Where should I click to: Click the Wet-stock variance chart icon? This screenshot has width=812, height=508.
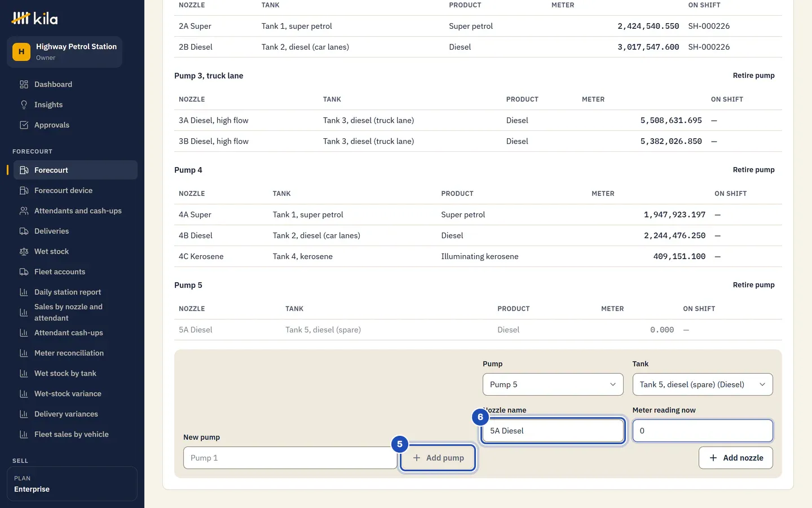(x=24, y=393)
